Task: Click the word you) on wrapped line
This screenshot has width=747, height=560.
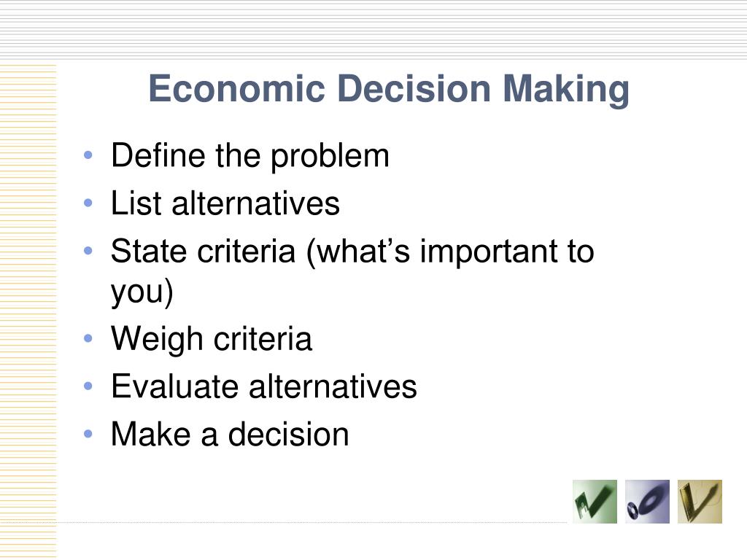Action: click(x=142, y=292)
